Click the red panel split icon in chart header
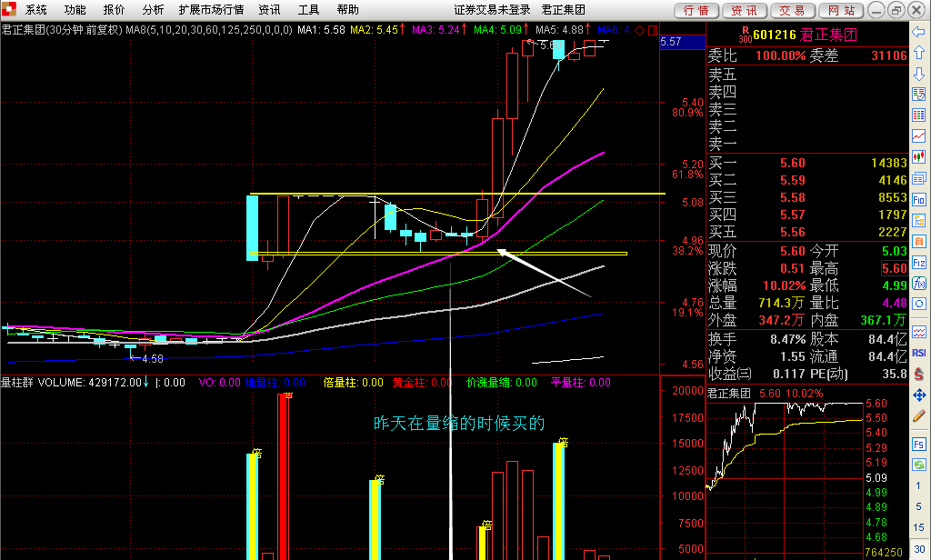Screen dimensions: 931x560 pyautogui.click(x=653, y=30)
